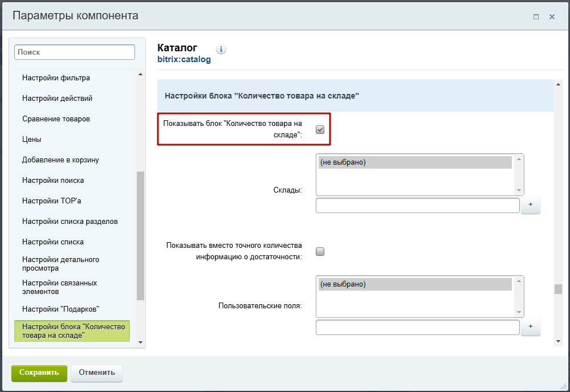Click the custom warehouse text field

(418, 205)
